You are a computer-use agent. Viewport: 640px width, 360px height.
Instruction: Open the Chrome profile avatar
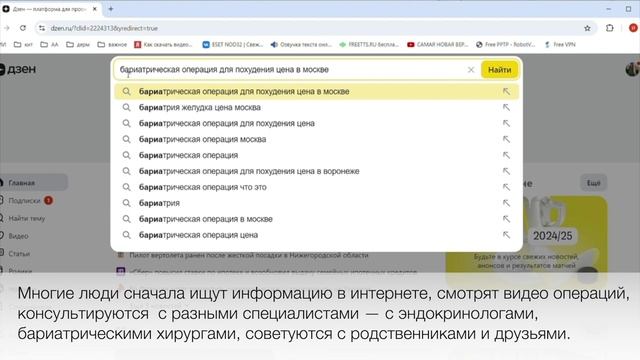click(x=633, y=28)
